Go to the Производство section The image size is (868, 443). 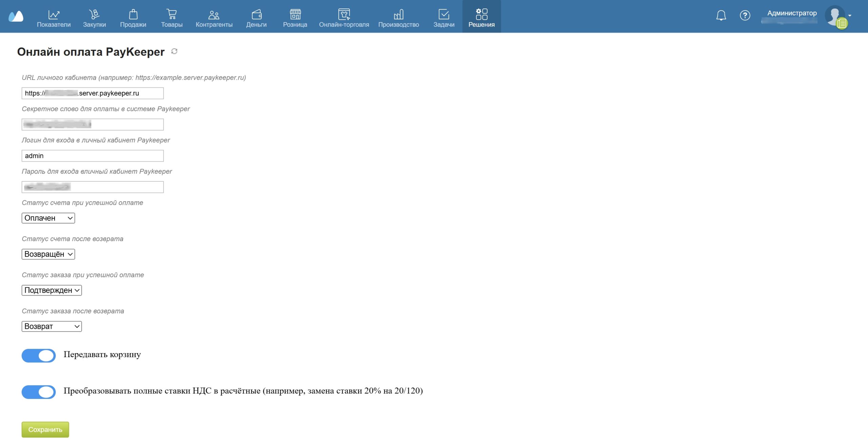398,18
